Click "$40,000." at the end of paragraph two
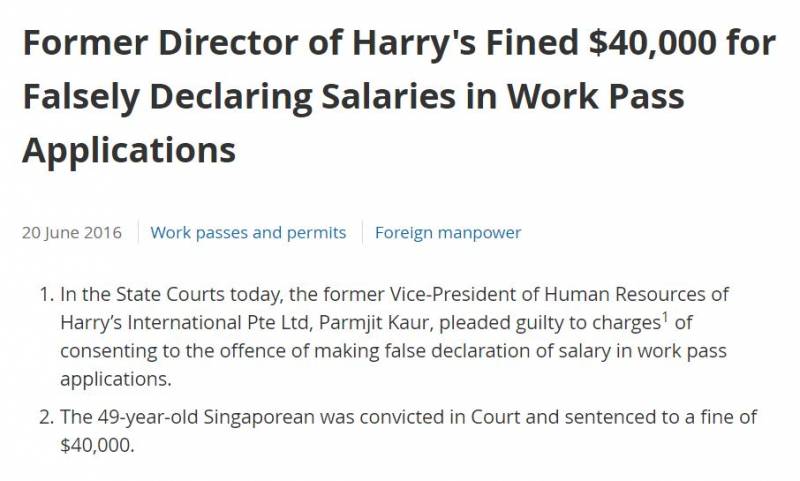Viewport: 800px width, 481px height. 95,445
